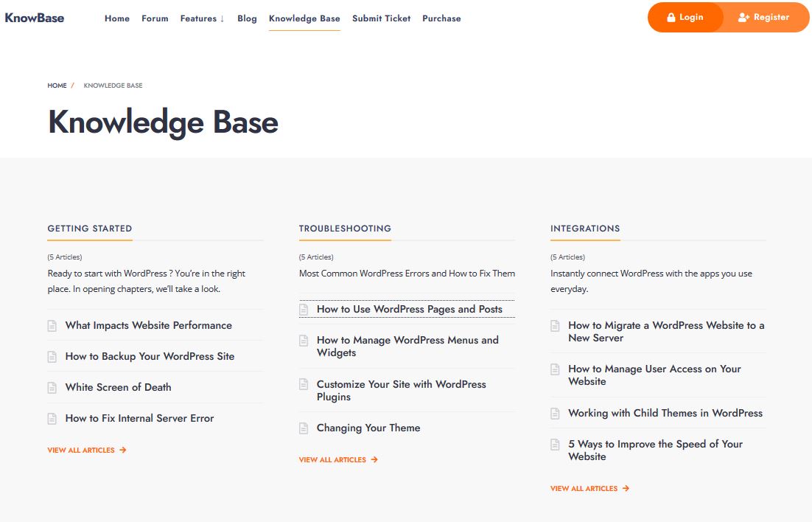Go to the Home menu item
The image size is (812, 522).
click(117, 18)
